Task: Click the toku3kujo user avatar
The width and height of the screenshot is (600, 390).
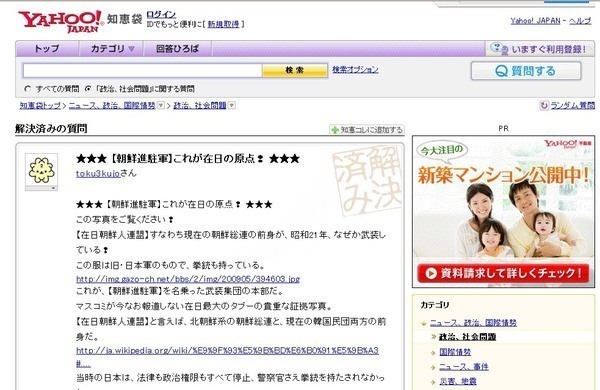Action: (41, 170)
